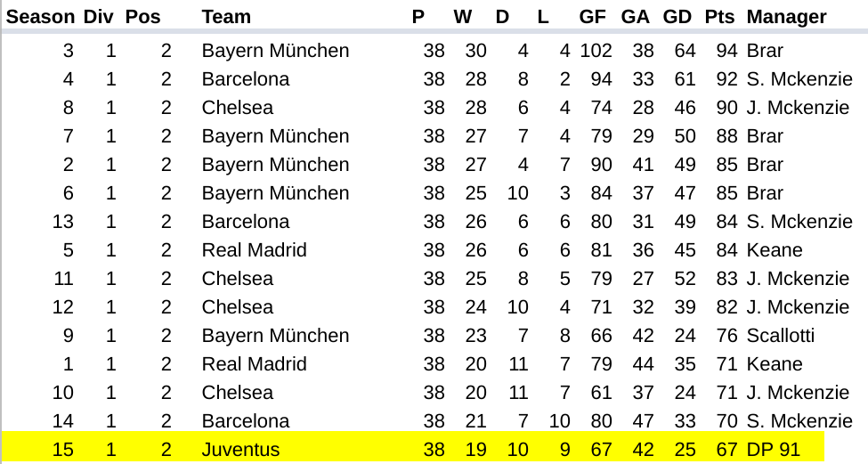Screen dimensions: 868x464
Task: Click the Div column header
Action: pyautogui.click(x=98, y=17)
